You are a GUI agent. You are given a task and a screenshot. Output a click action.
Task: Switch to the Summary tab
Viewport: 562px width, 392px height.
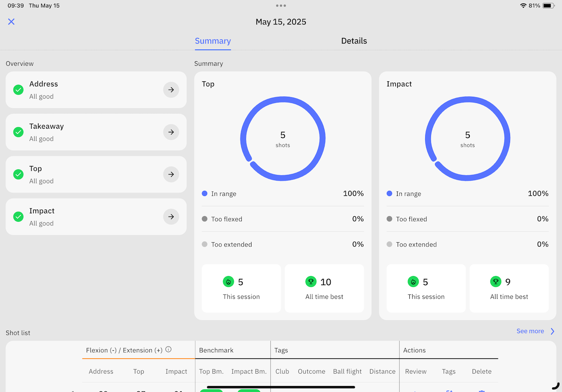tap(213, 41)
